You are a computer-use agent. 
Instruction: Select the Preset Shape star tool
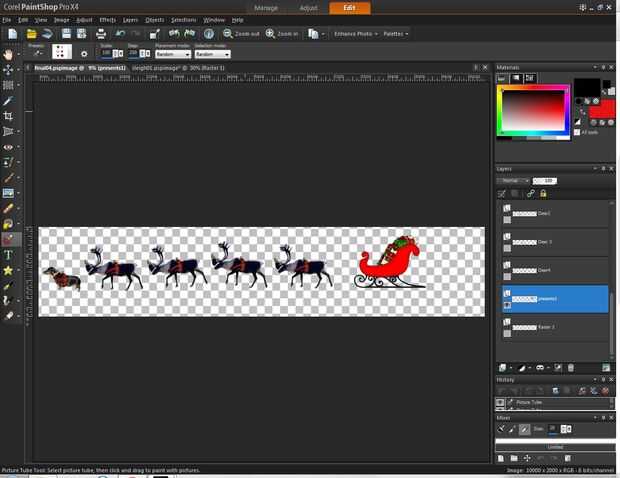tap(8, 270)
